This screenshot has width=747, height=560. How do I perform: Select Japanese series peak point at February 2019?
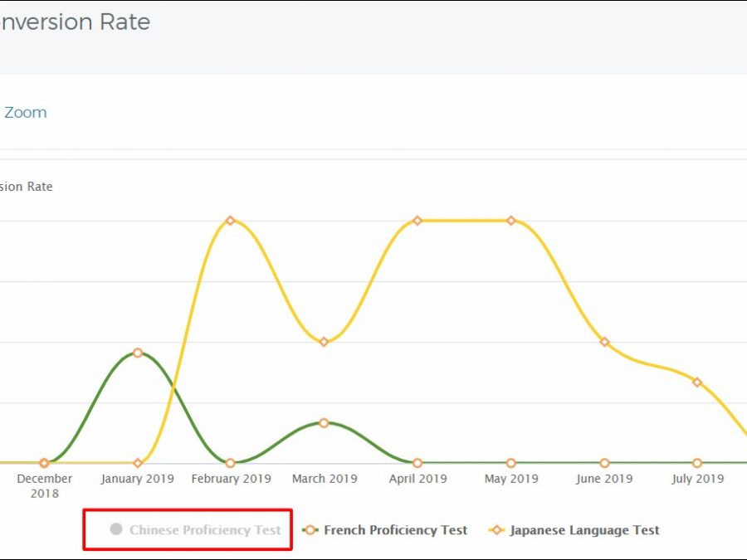click(231, 221)
